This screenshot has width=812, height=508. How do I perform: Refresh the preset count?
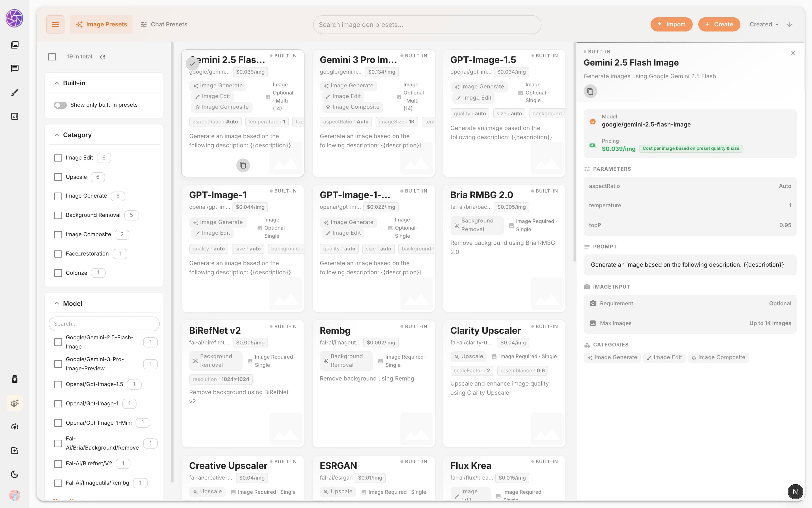(103, 57)
